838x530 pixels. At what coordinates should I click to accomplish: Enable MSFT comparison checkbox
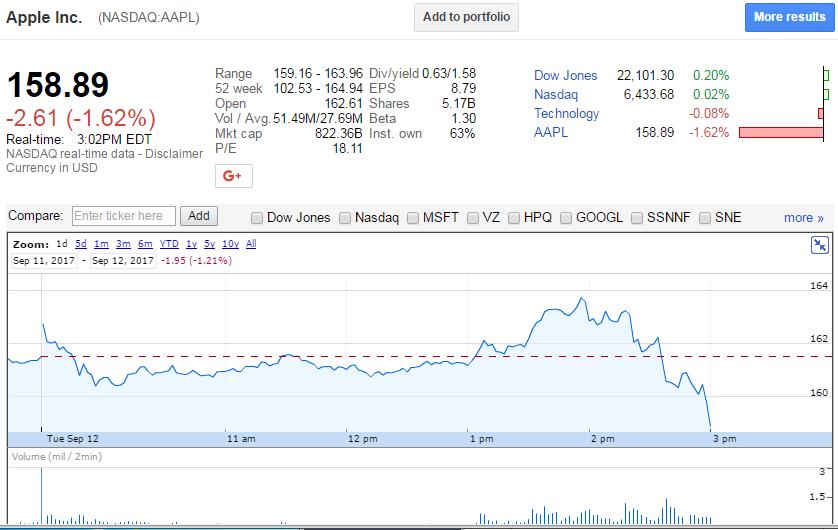(413, 218)
